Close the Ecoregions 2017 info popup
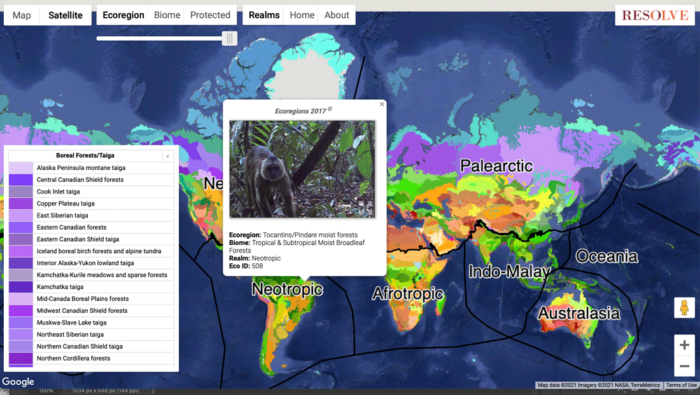700x395 pixels. 382,104
